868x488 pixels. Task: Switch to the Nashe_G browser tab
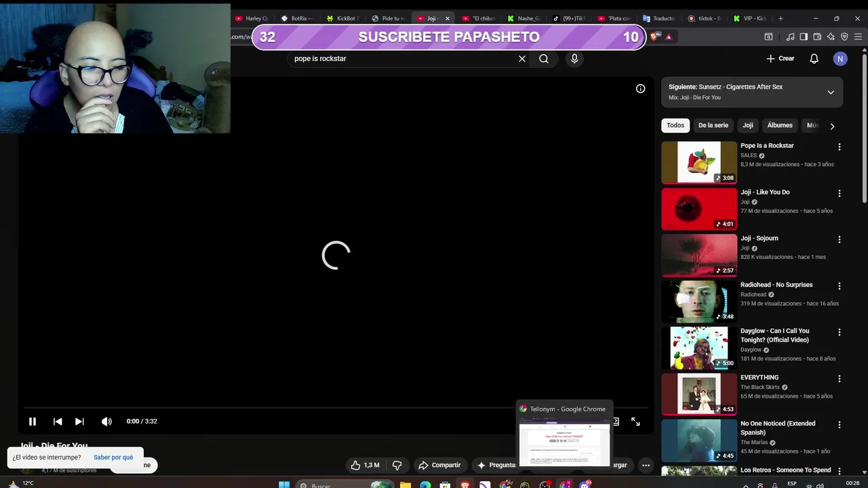pos(525,18)
